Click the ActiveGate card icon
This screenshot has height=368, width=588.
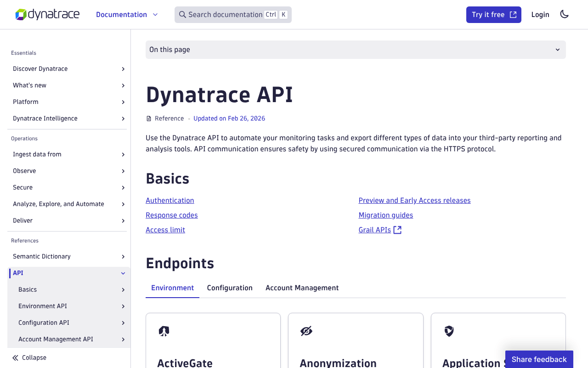164,331
